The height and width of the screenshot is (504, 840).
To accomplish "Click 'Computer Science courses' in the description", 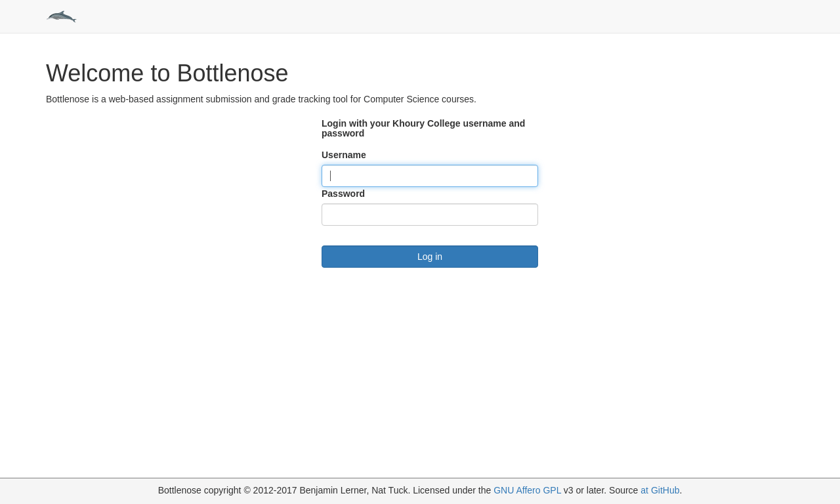I will 419,99.
